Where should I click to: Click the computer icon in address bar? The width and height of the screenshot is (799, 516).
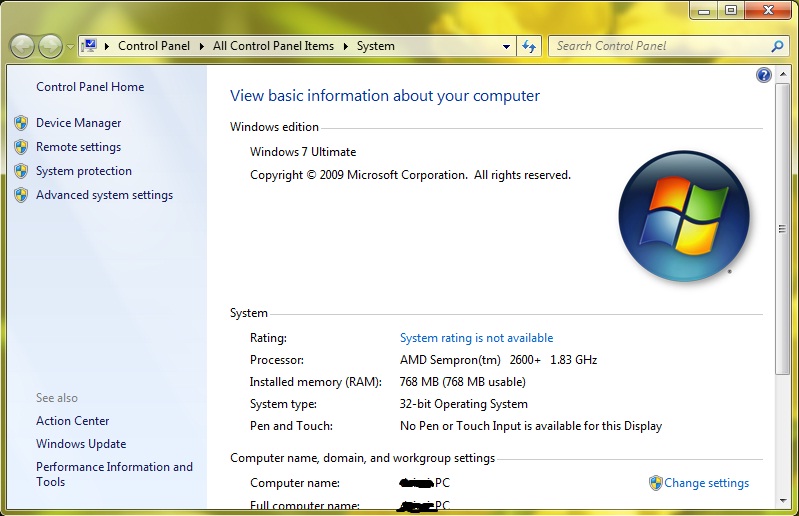click(90, 46)
